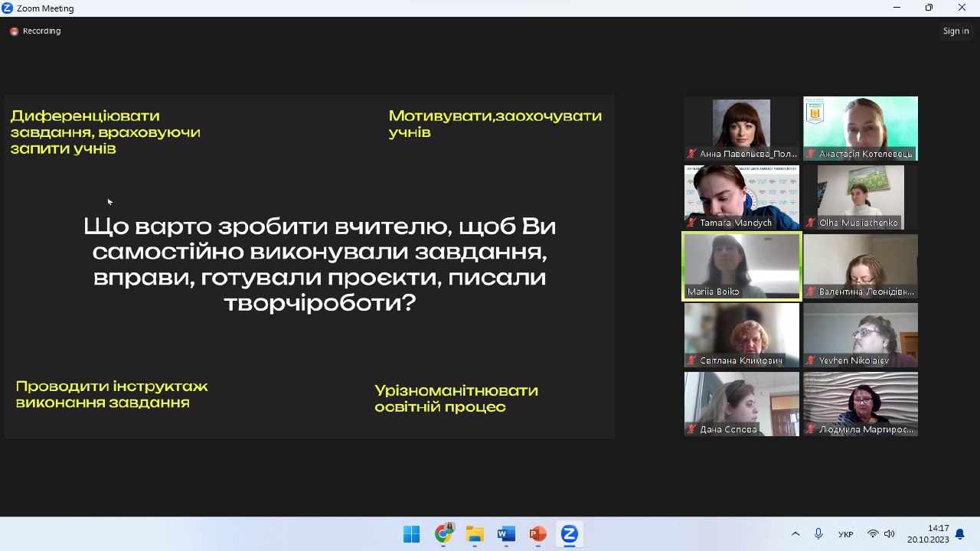
Task: Click the microphone icon in the system tray
Action: (818, 534)
